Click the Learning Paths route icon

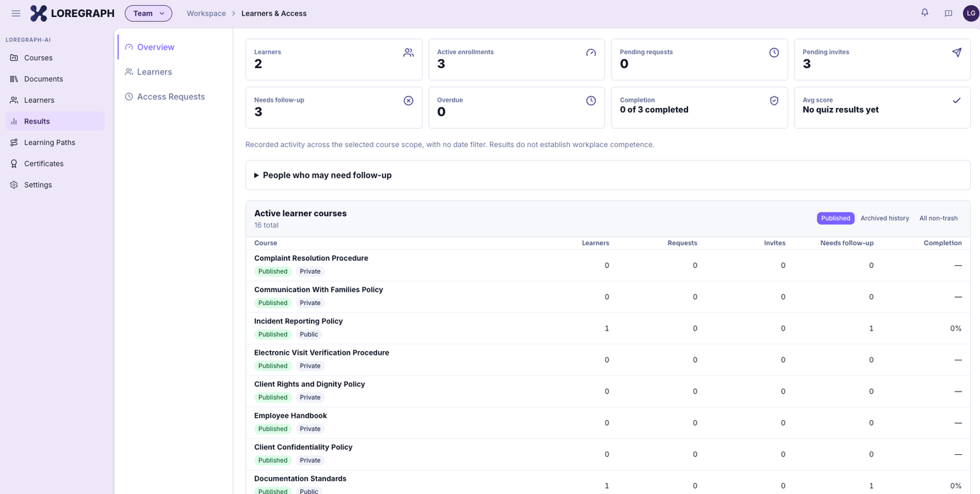click(x=14, y=142)
